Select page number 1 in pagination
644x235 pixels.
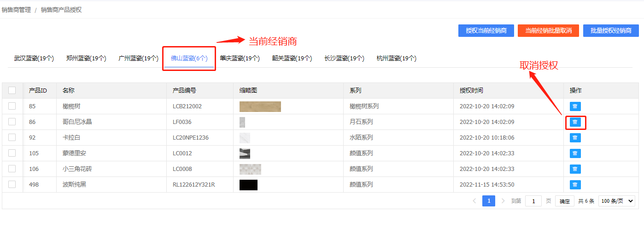[x=489, y=201]
